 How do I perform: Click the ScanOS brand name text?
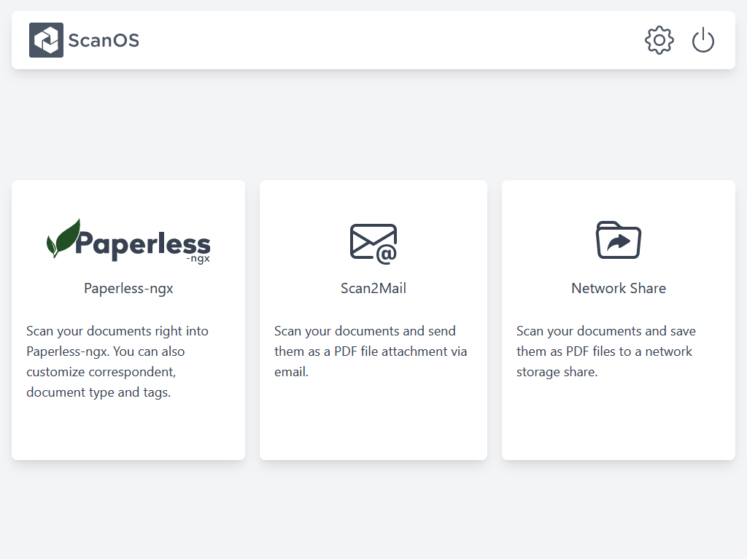click(x=104, y=41)
